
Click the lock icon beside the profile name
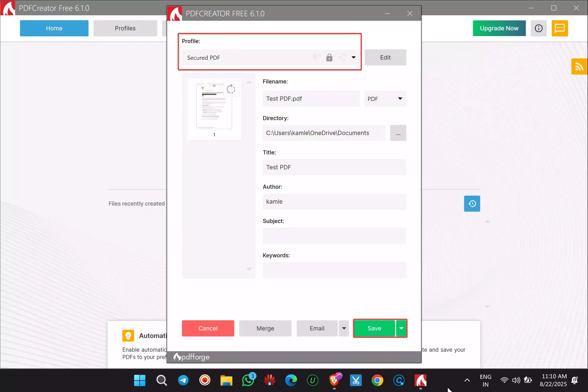coord(329,57)
